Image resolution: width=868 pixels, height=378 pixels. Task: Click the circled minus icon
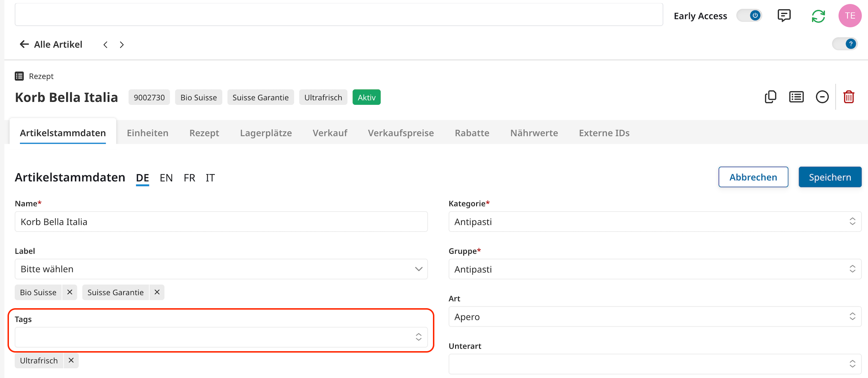[822, 97]
